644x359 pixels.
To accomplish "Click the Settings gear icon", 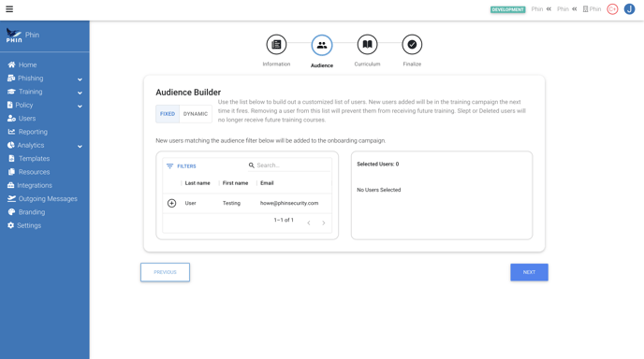I will 10,225.
